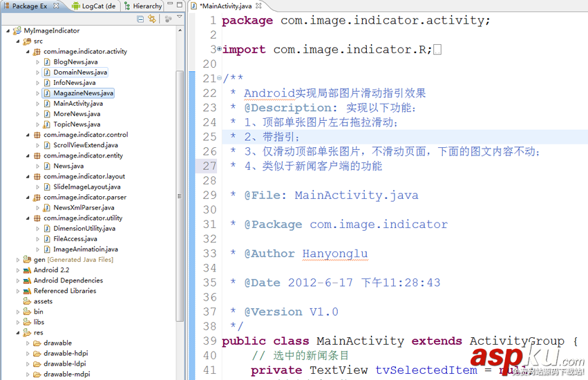Collapse the com.image.indicator.activity package
The height and width of the screenshot is (380, 588).
pos(28,52)
